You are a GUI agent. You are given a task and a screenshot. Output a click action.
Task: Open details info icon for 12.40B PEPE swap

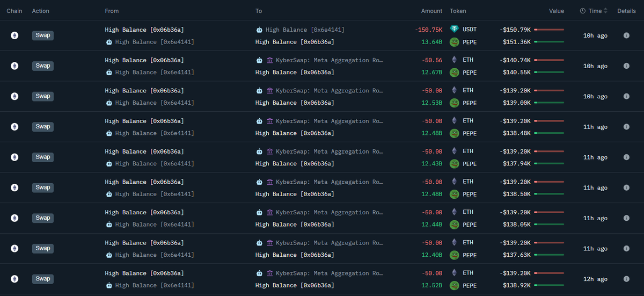[626, 248]
